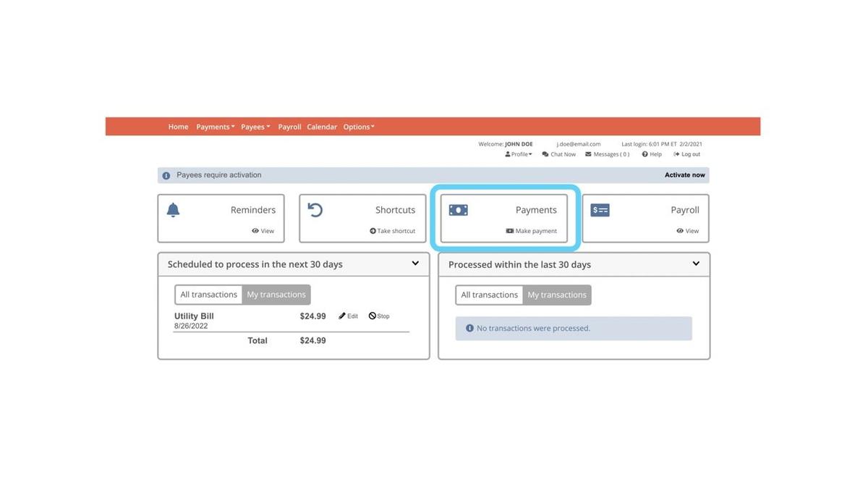Click the Log out link text
868x488 pixels.
point(691,154)
